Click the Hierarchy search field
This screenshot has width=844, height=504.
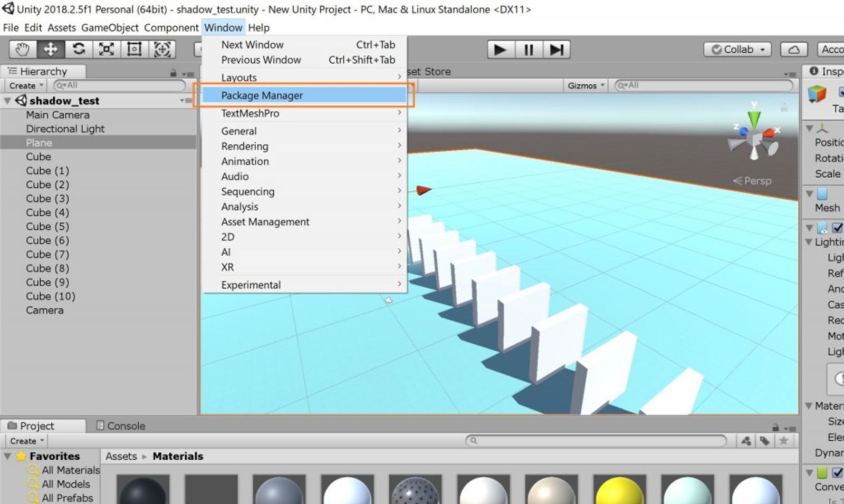(x=119, y=85)
